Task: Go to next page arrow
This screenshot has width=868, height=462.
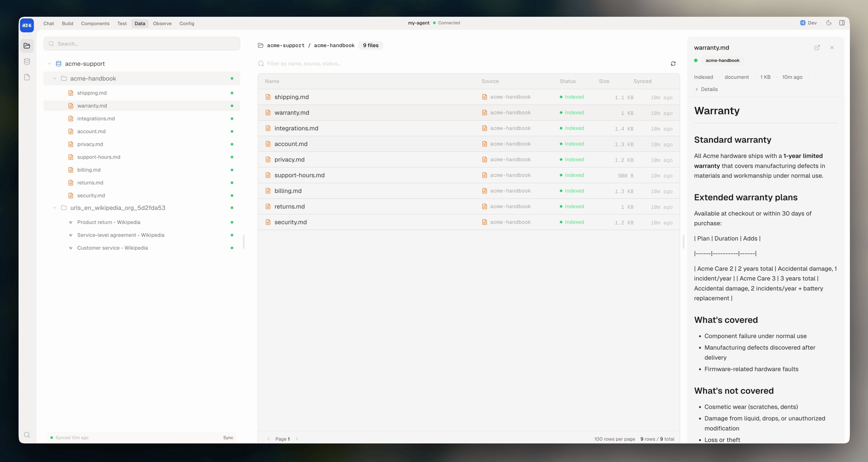Action: click(297, 439)
